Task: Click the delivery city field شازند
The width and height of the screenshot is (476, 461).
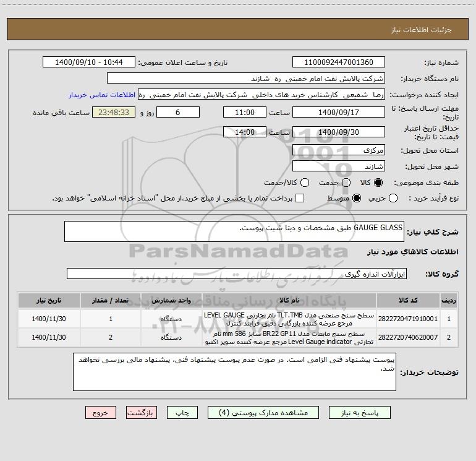Action: pos(339,166)
